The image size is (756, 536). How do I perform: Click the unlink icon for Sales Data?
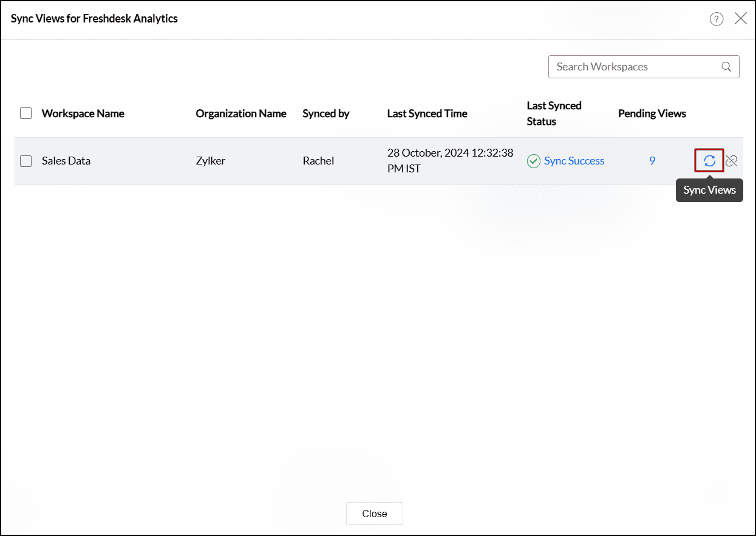click(732, 161)
